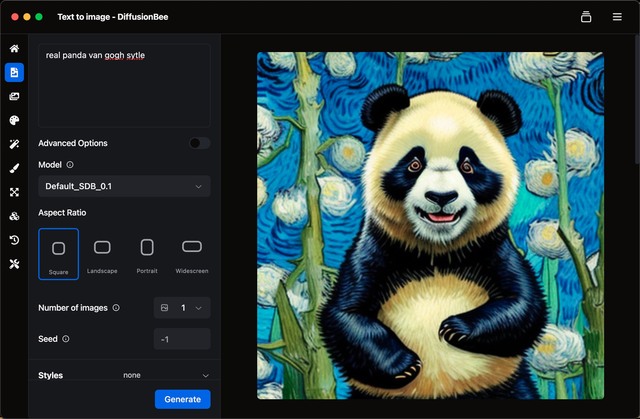Open the paintbrush inpainting sidebar icon
This screenshot has height=419, width=640.
click(x=14, y=168)
